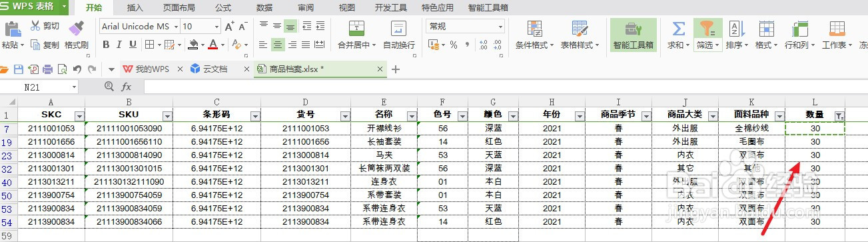Close the 商品档案.xlsx tab
This screenshot has width=868, height=242.
(380, 69)
